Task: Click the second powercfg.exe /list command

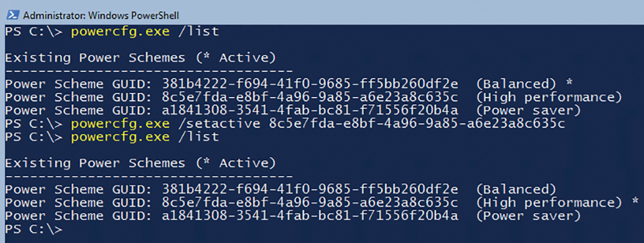Action: pyautogui.click(x=145, y=137)
